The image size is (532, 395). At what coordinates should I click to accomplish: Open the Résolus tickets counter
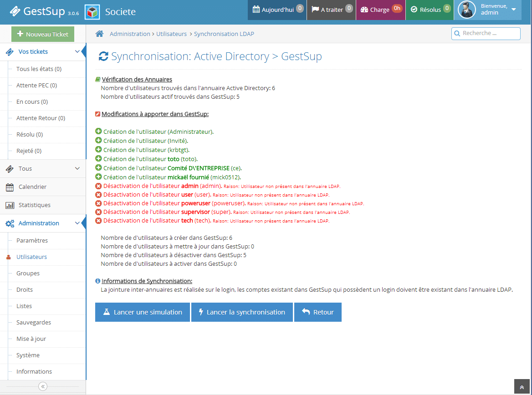coord(430,10)
